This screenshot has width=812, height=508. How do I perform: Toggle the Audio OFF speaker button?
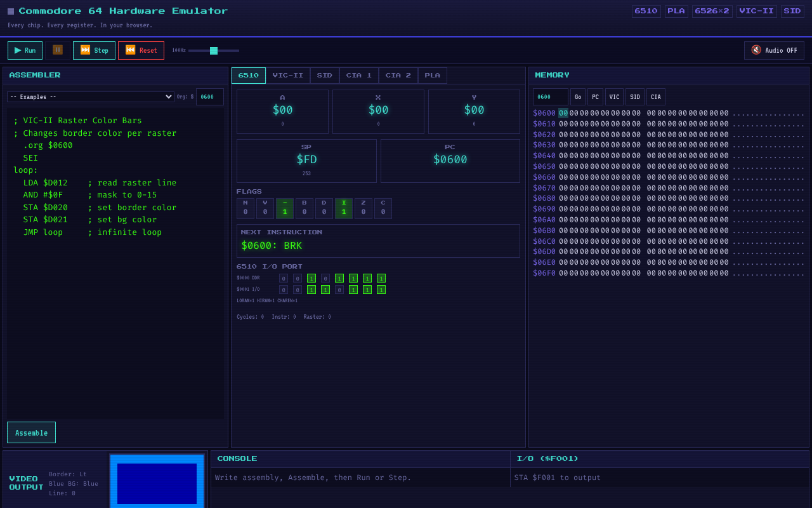point(774,50)
